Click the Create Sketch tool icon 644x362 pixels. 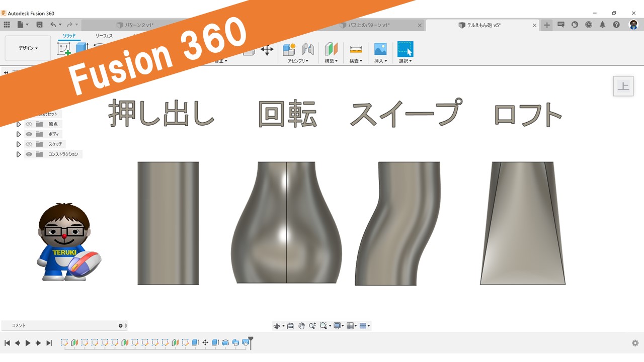pos(64,49)
